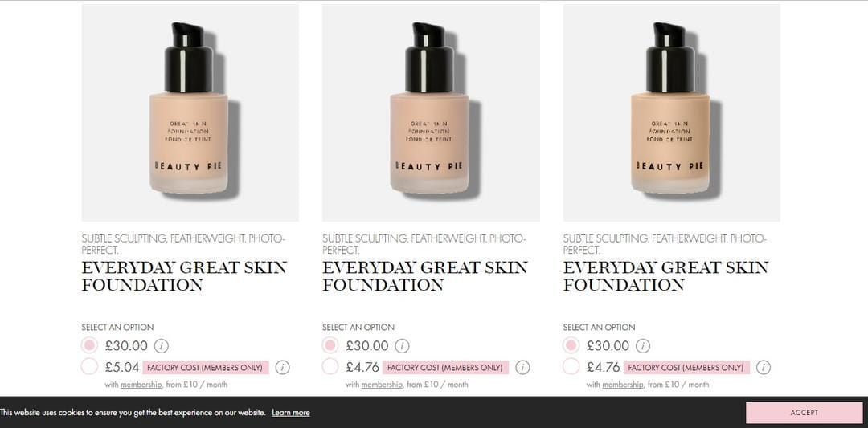Click info icon beside first £30.00 price
Screen dimensions: 868x428
pos(161,346)
